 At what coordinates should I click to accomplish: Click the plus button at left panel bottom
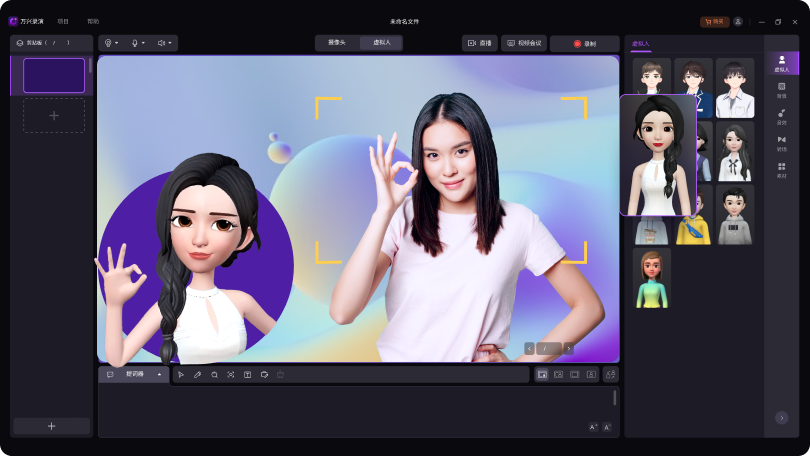pyautogui.click(x=51, y=426)
